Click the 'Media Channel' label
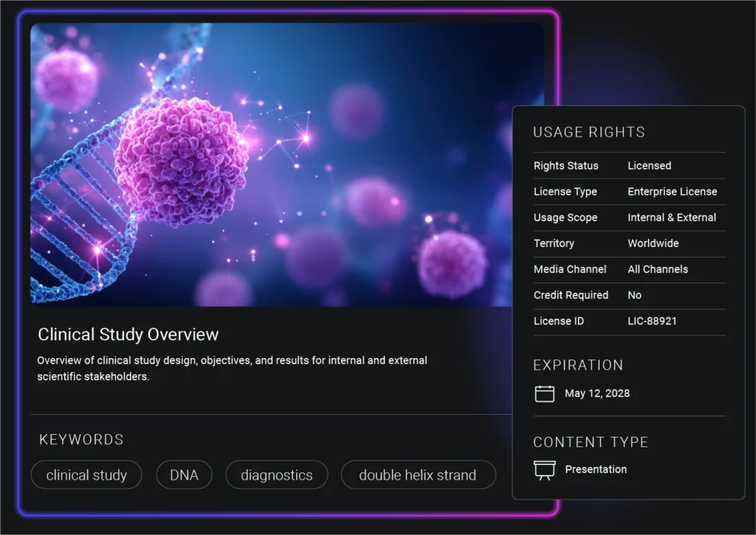The width and height of the screenshot is (756, 535). [x=570, y=269]
